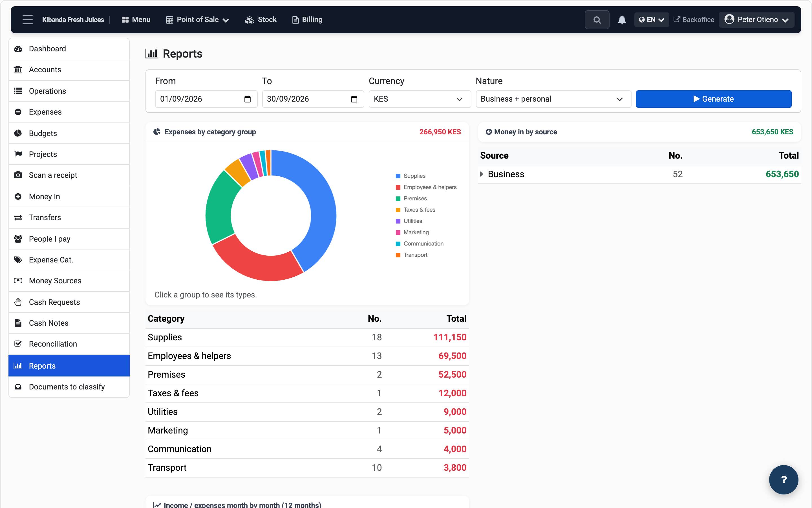812x508 pixels.
Task: Open the Nature Business + personal dropdown
Action: point(553,99)
